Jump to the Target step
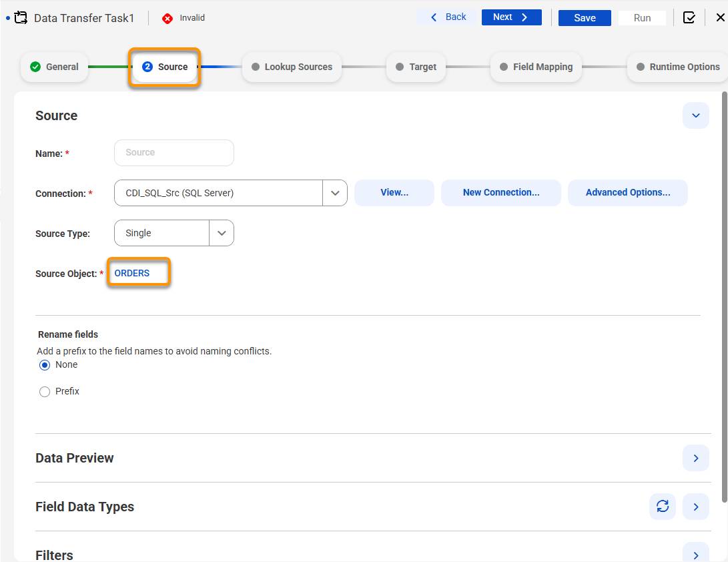Viewport: 728px width, 562px height. 416,67
